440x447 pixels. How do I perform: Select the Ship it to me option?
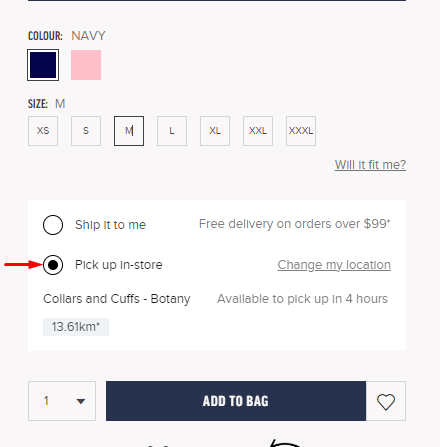53,225
